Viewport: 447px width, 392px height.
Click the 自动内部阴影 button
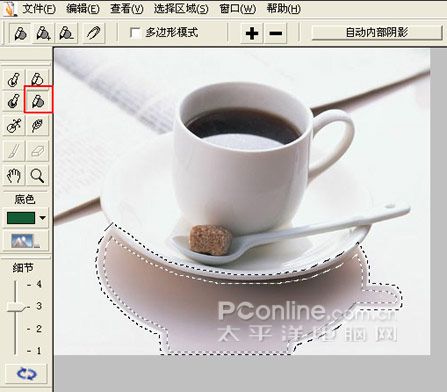377,33
